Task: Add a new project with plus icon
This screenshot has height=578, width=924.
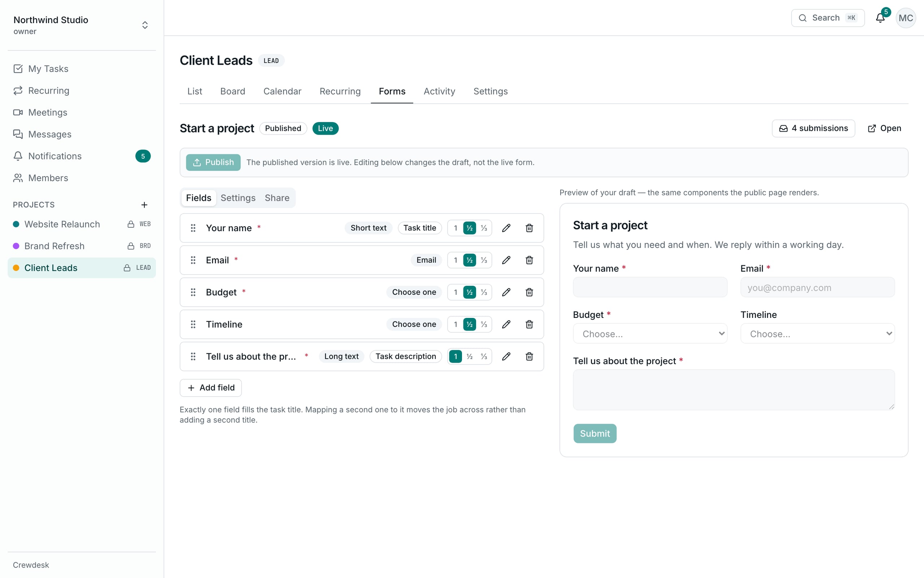Action: 144,205
